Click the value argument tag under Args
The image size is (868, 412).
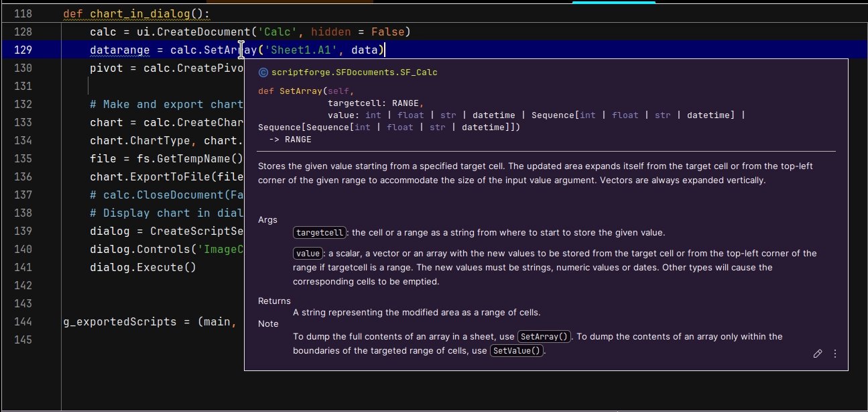(x=307, y=254)
